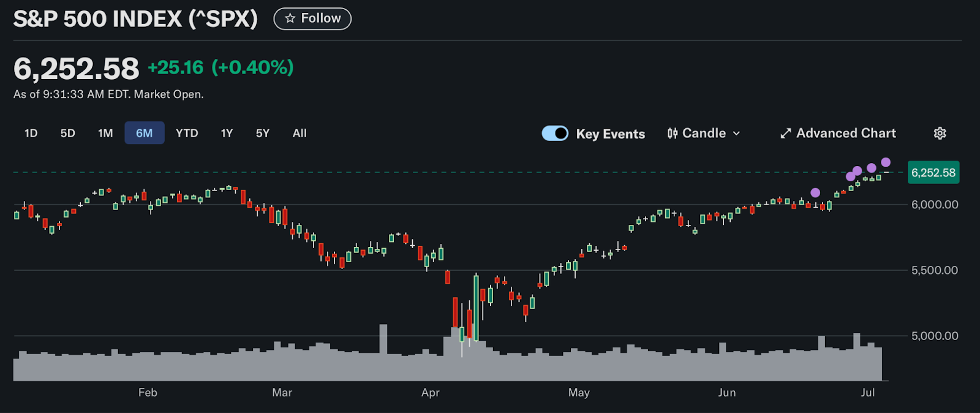This screenshot has height=413, width=980.
Task: Select the active 6M time range
Action: (145, 133)
